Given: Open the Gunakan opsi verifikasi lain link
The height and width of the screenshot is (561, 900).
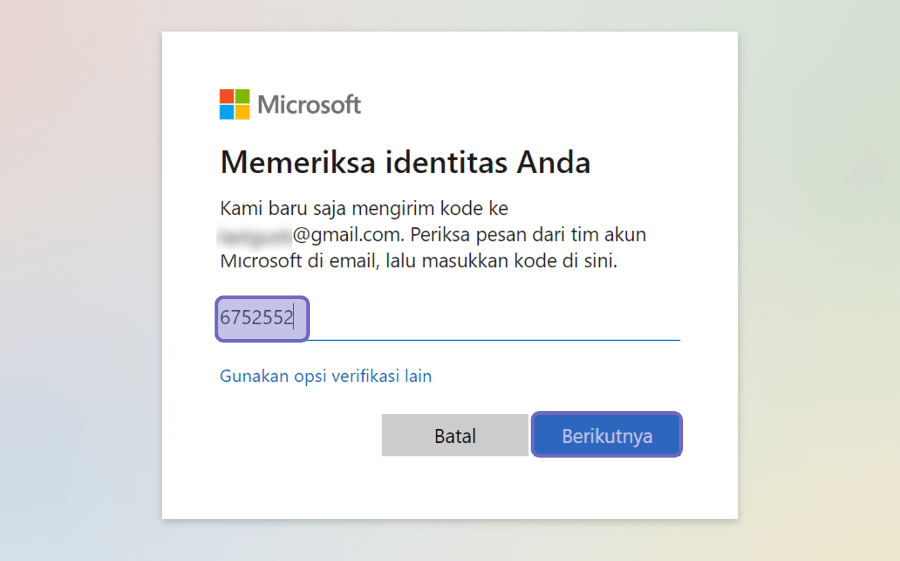Looking at the screenshot, I should (x=325, y=376).
